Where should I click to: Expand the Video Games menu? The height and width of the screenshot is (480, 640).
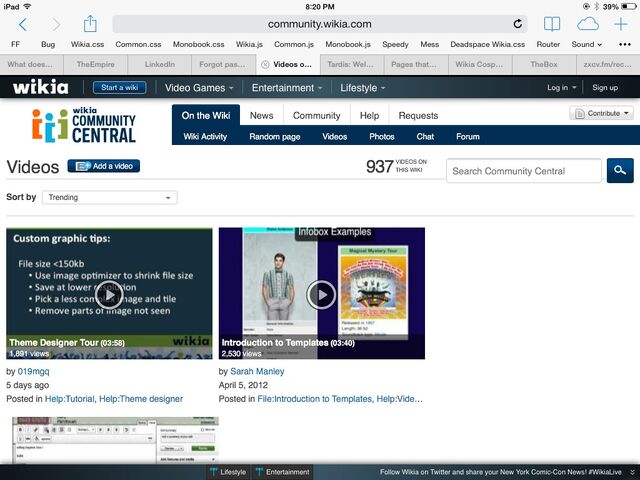click(x=199, y=88)
